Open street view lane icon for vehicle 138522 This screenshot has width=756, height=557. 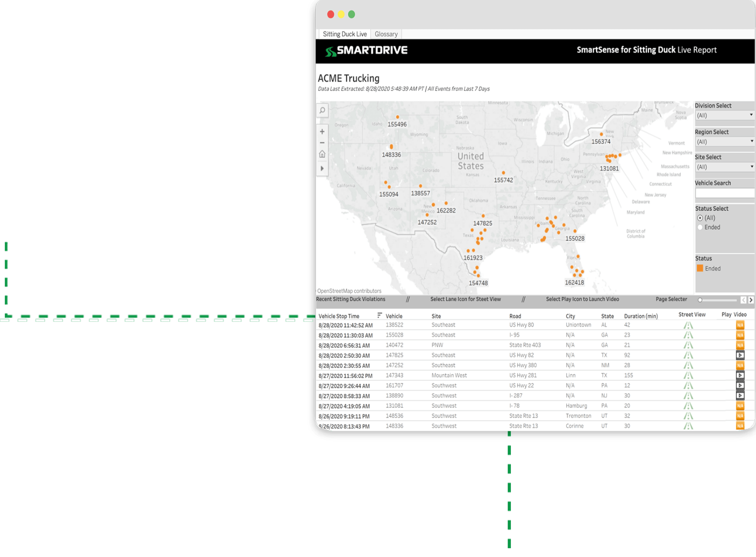click(688, 325)
